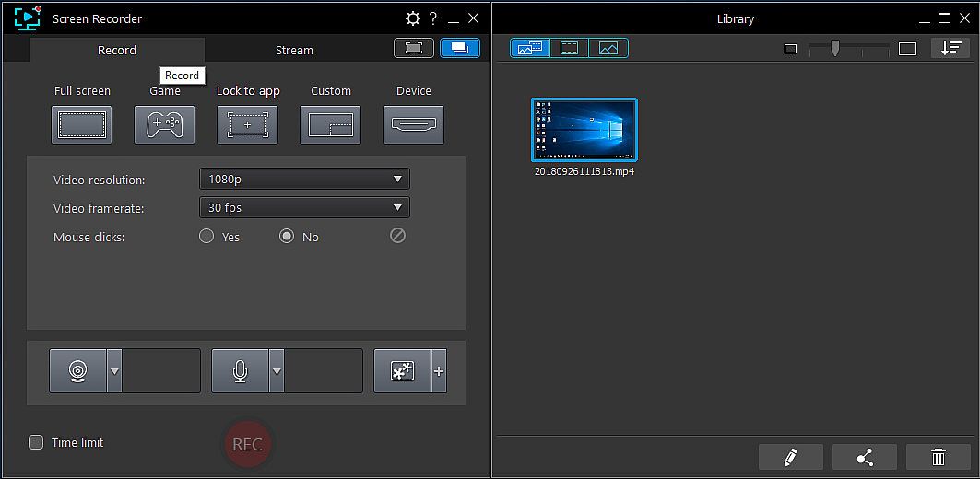Click the large thumbnail size icon
The height and width of the screenshot is (479, 980).
coord(907,49)
